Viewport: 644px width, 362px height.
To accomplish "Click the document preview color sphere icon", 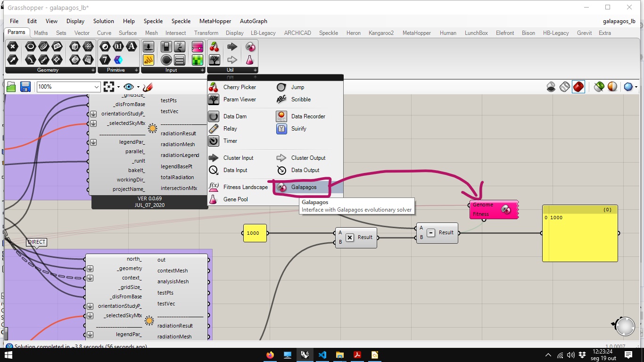I will coord(612,87).
